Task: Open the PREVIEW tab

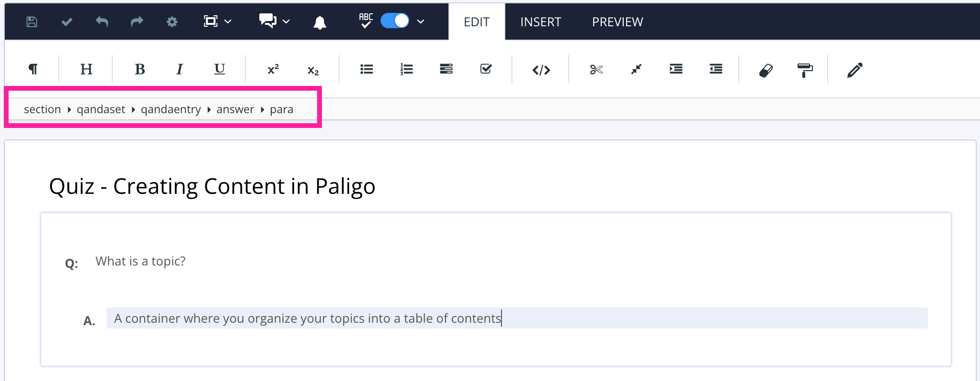Action: (618, 22)
